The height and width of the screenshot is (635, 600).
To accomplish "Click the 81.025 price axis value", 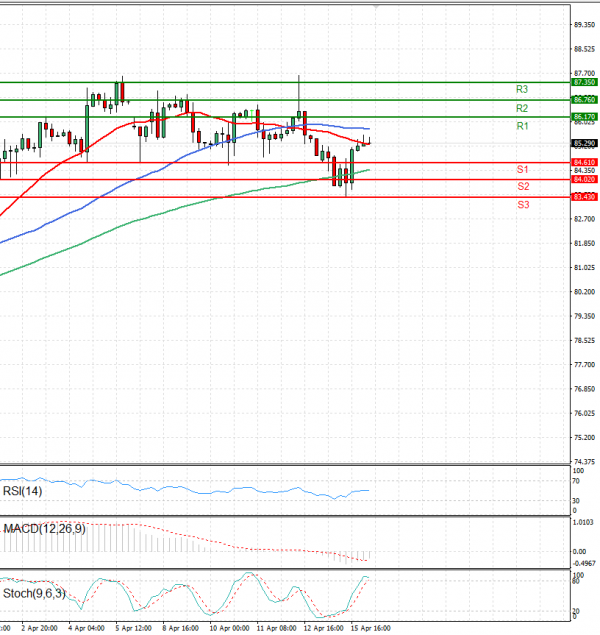I will pos(584,268).
